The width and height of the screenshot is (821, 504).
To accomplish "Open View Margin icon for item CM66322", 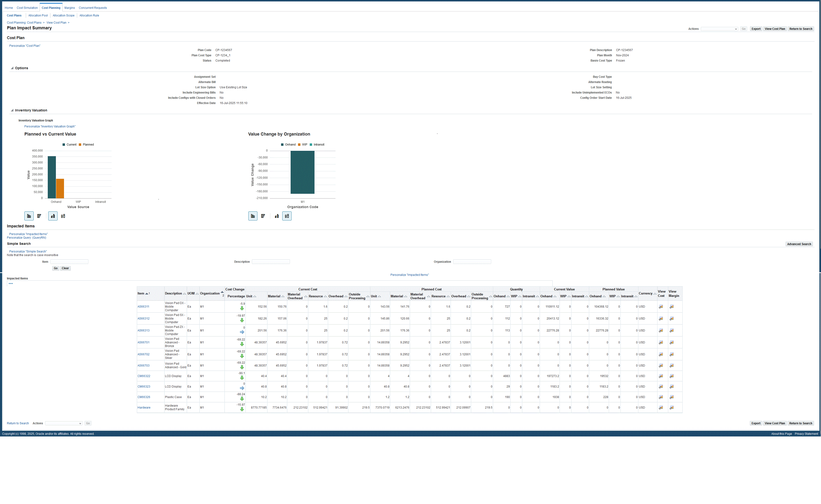I will click(x=672, y=376).
